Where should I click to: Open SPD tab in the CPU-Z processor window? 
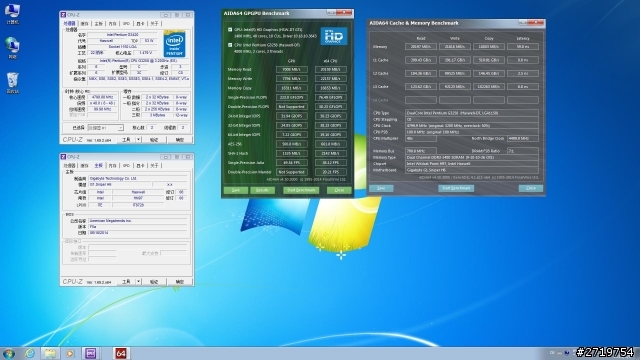pyautogui.click(x=127, y=24)
